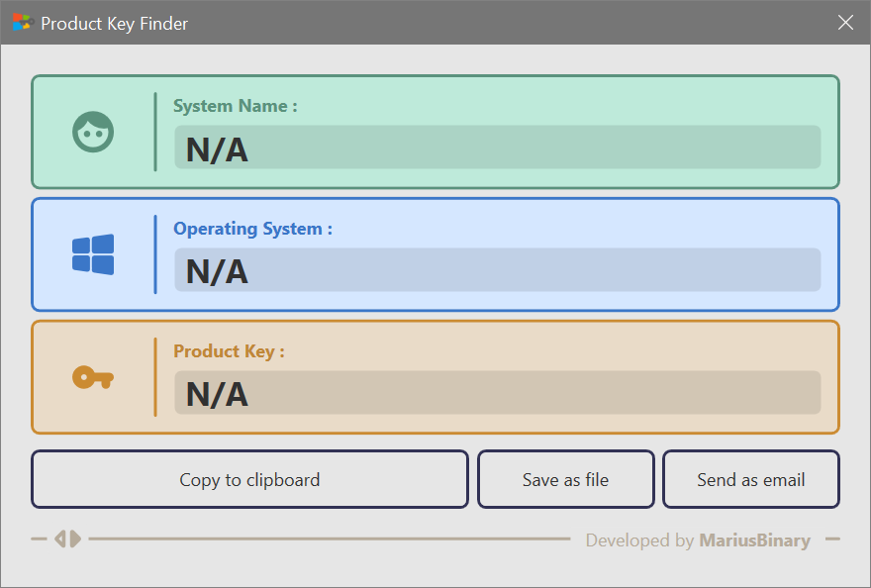This screenshot has width=871, height=588.
Task: Focus the Product Key value field
Action: 497,393
